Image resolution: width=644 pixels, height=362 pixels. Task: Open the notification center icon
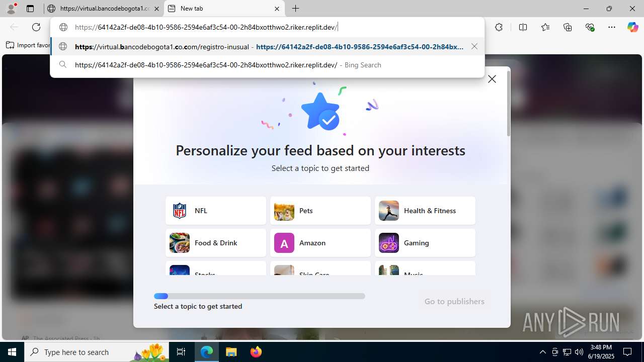pyautogui.click(x=628, y=352)
